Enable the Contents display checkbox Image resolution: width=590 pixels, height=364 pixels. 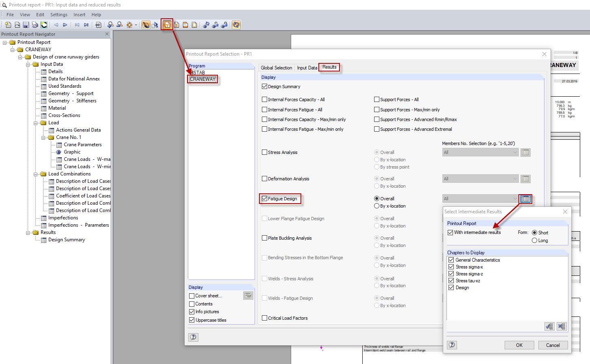(x=192, y=304)
